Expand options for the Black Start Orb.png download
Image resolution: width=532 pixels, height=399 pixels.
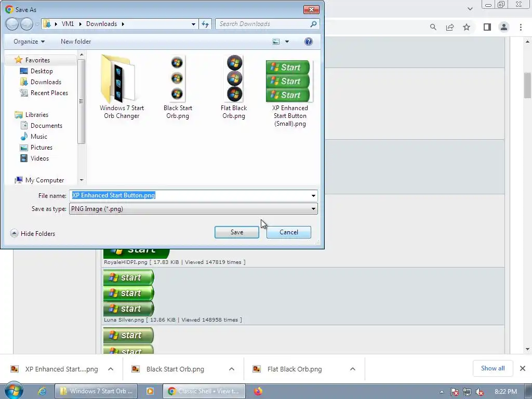coord(232,369)
